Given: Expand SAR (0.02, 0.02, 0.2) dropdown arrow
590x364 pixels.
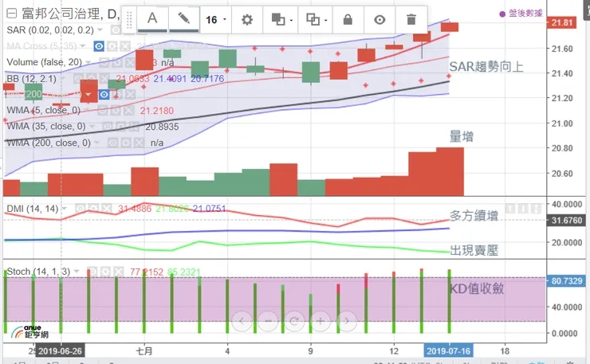Looking at the screenshot, I should [x=100, y=29].
